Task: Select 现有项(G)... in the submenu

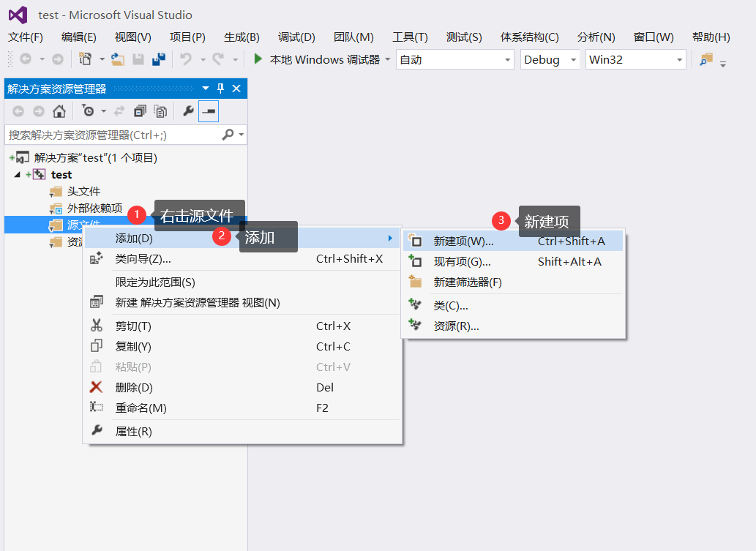Action: (514, 262)
